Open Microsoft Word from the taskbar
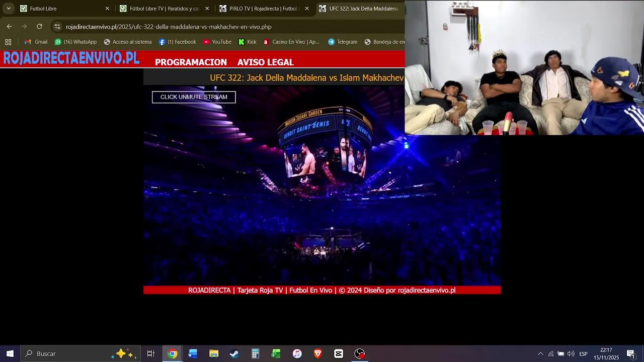The height and width of the screenshot is (362, 644). point(193,353)
